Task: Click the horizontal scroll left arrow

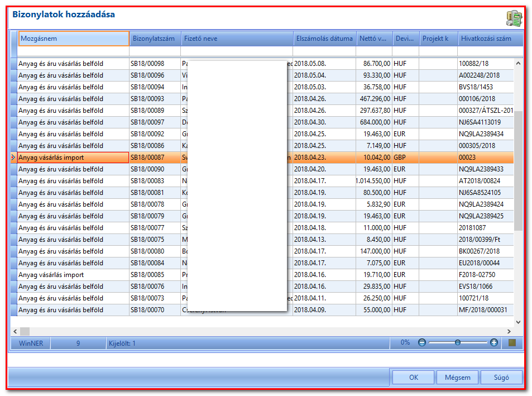Action: [x=15, y=331]
